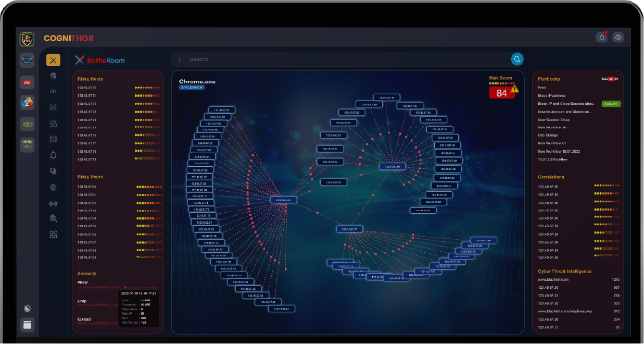Activate the Block IP and Close Session playbook
Viewport: 644px width, 344px height.
[611, 104]
